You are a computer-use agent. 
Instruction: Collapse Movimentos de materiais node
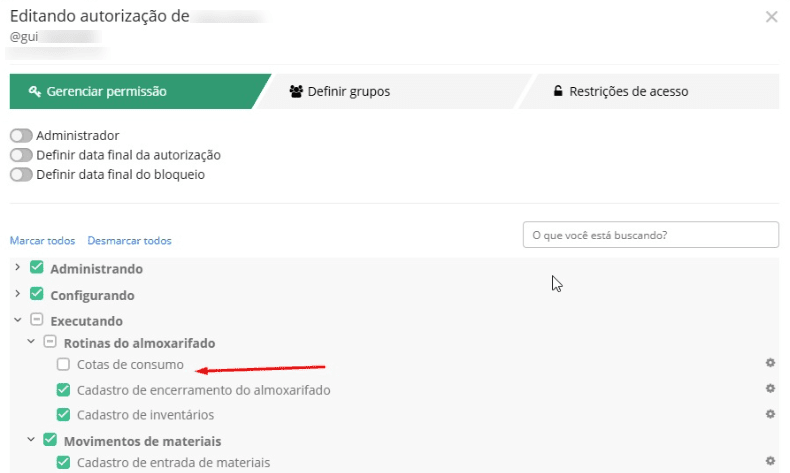pyautogui.click(x=31, y=440)
